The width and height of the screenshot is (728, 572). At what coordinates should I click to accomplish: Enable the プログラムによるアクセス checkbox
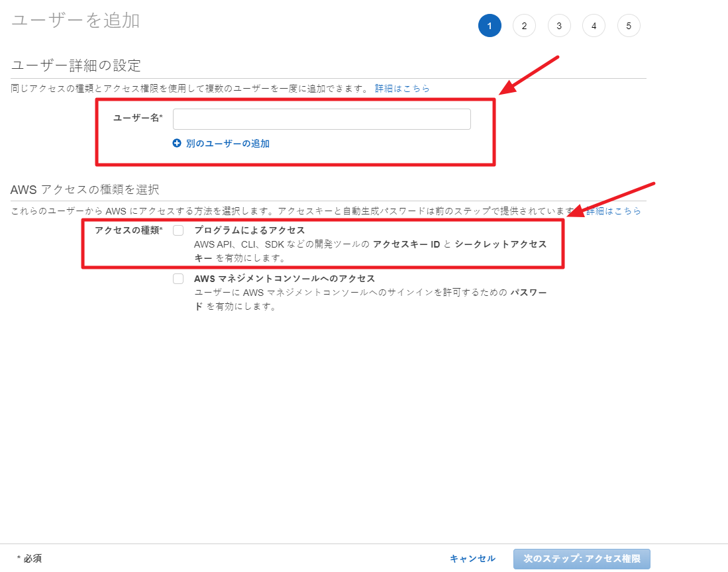[178, 230]
